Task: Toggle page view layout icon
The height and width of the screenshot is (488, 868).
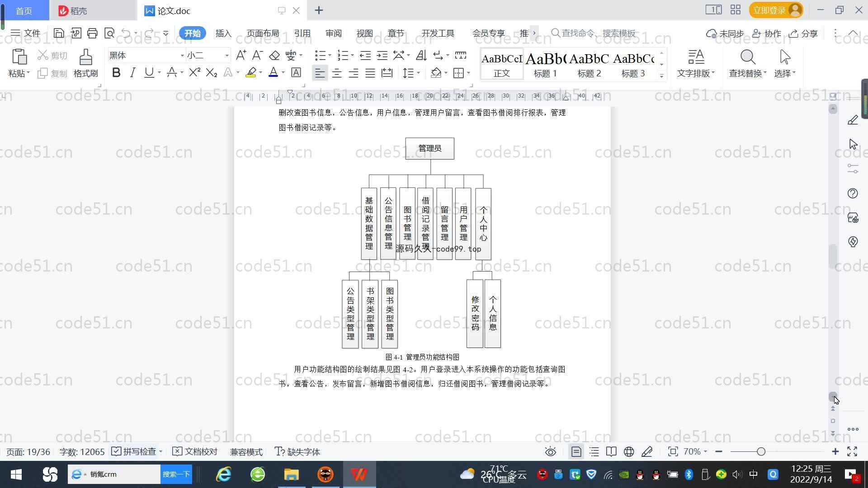Action: 576,452
